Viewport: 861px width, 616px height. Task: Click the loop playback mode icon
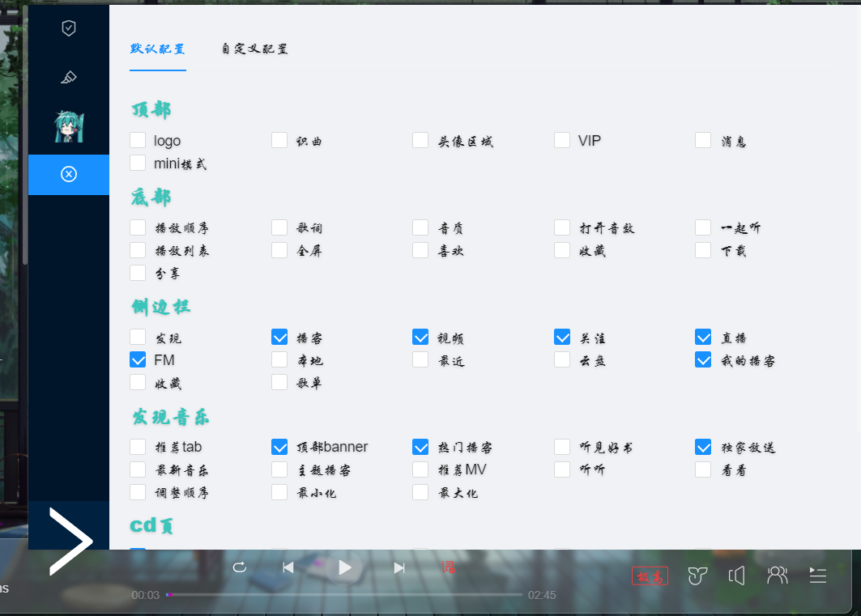239,568
